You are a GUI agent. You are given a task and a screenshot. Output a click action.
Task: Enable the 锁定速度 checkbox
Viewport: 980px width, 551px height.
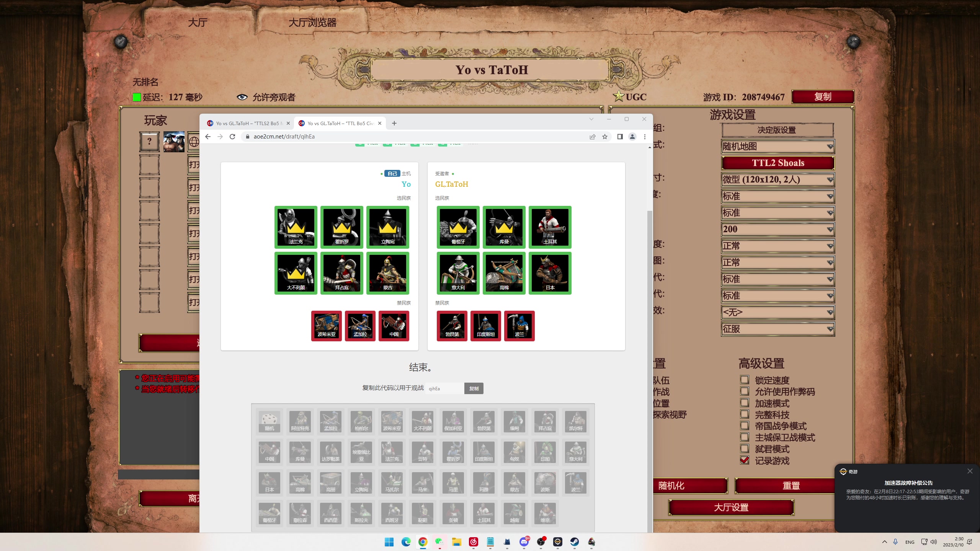point(745,380)
